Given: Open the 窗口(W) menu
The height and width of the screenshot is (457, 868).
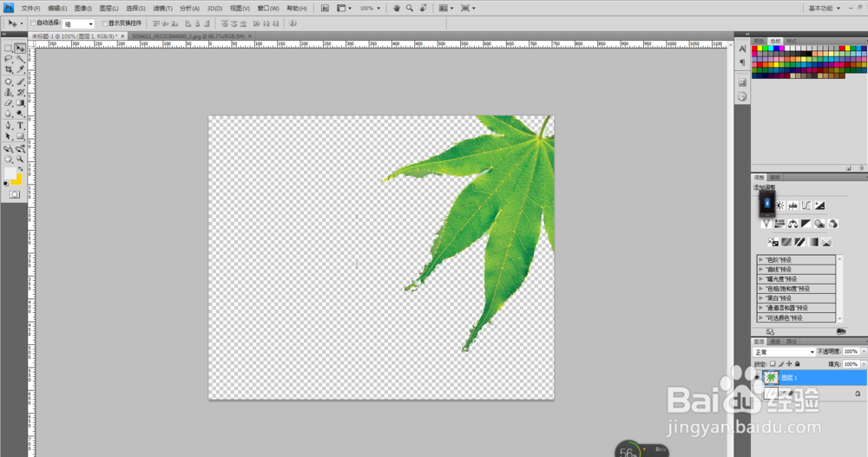Looking at the screenshot, I should pos(268,9).
